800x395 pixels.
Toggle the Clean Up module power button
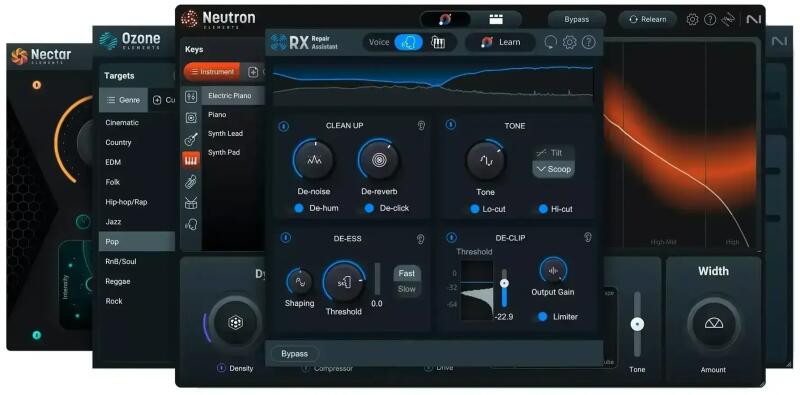coord(284,126)
